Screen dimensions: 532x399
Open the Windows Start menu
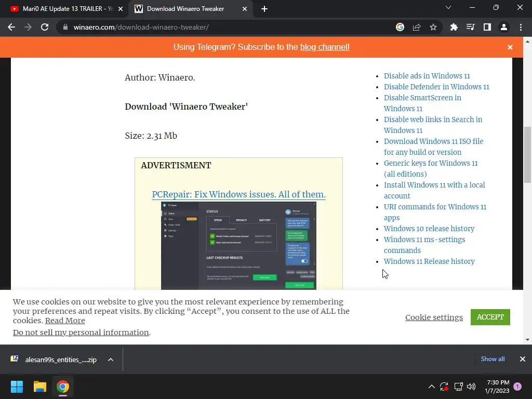tap(17, 387)
